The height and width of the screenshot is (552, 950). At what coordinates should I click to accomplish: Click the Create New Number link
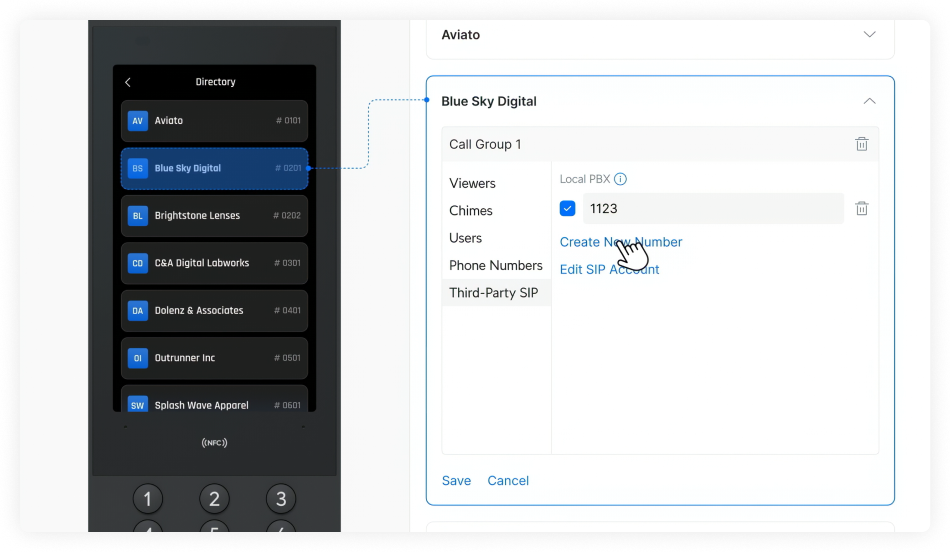tap(620, 242)
